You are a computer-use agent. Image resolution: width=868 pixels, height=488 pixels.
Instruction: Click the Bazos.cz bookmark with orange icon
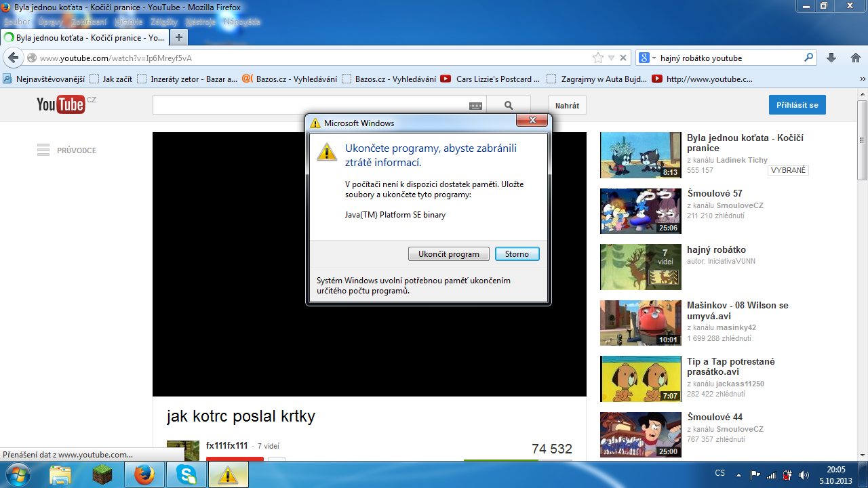click(x=290, y=79)
